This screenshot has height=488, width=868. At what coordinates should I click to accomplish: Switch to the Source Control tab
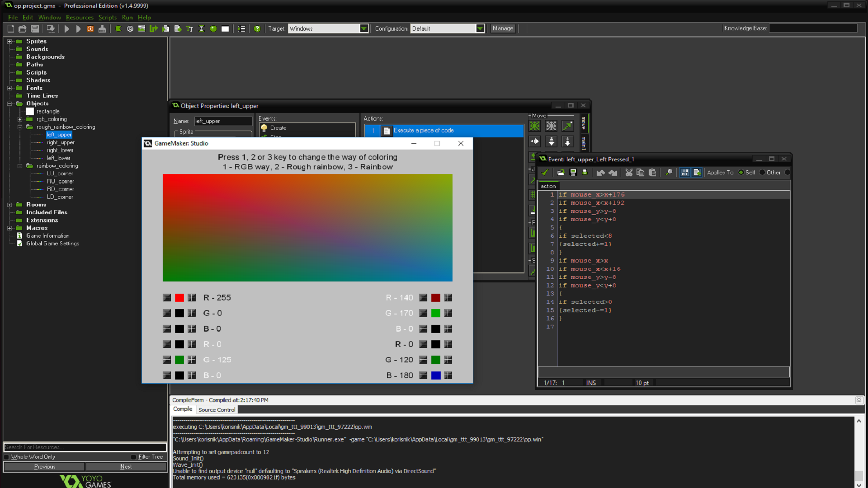pos(217,409)
